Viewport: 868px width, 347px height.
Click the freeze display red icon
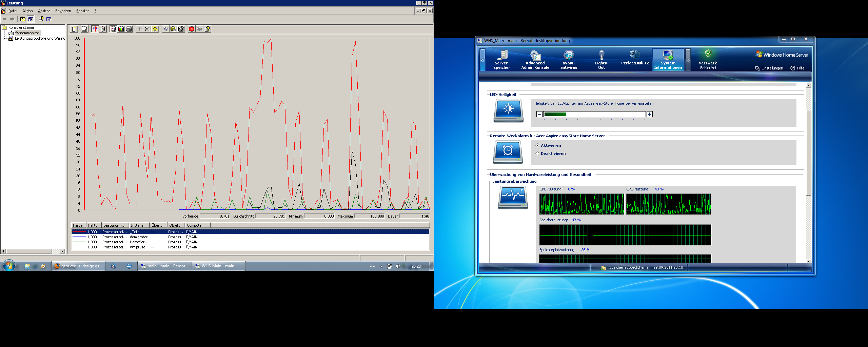point(192,29)
